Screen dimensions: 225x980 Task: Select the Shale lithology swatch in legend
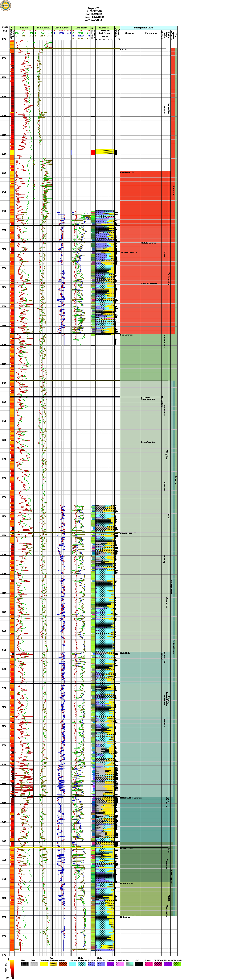coord(35,964)
